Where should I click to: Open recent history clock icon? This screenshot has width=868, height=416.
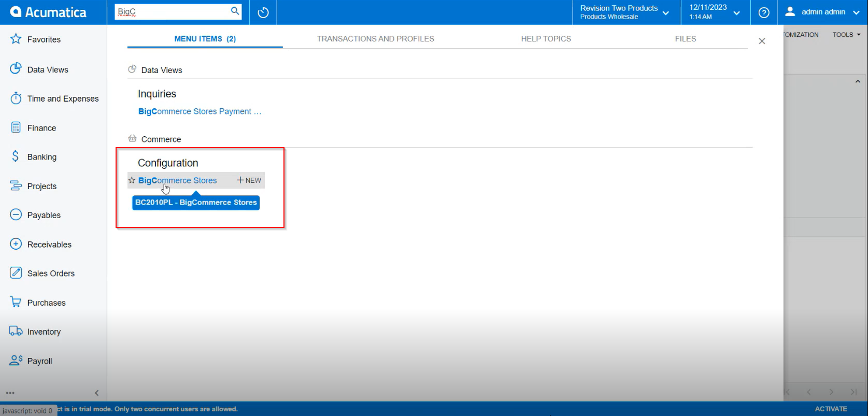pyautogui.click(x=263, y=12)
